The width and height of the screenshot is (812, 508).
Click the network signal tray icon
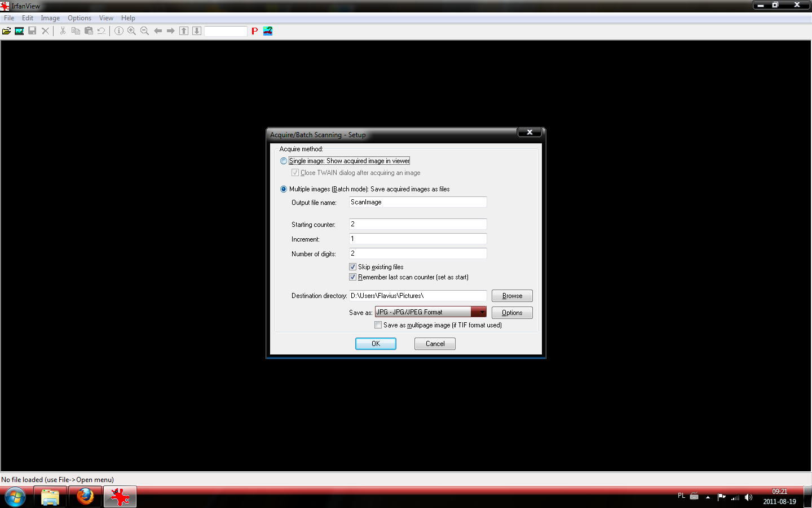coord(735,497)
